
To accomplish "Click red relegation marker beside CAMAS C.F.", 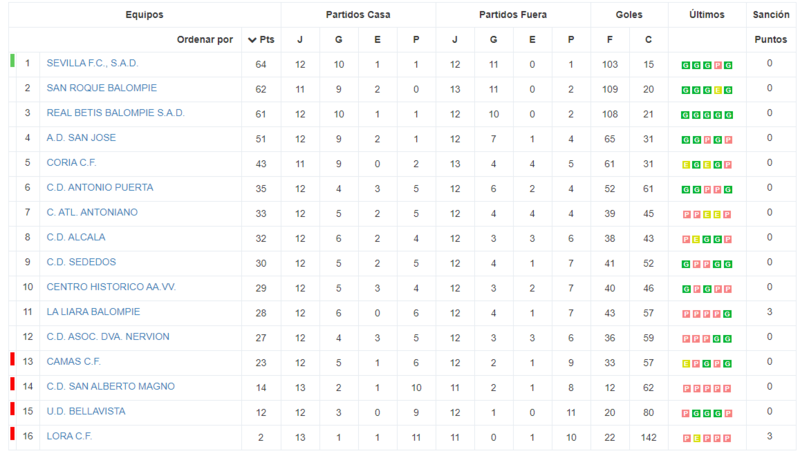I will [x=12, y=359].
